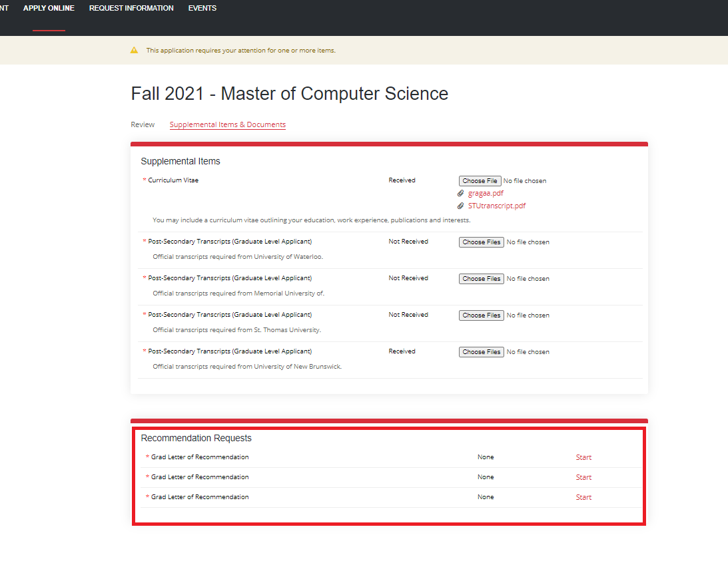Start the second Grad Letter of Recommendation
Screen dimensions: 728x581
click(x=583, y=477)
